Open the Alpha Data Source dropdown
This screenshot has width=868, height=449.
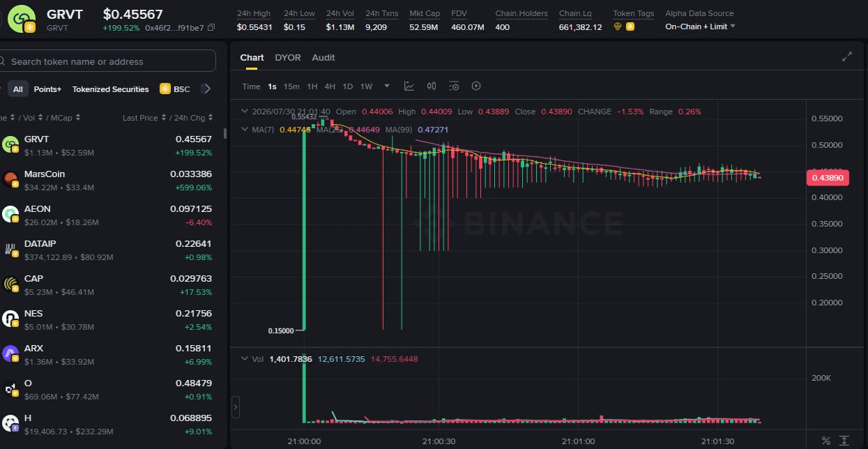(x=700, y=26)
